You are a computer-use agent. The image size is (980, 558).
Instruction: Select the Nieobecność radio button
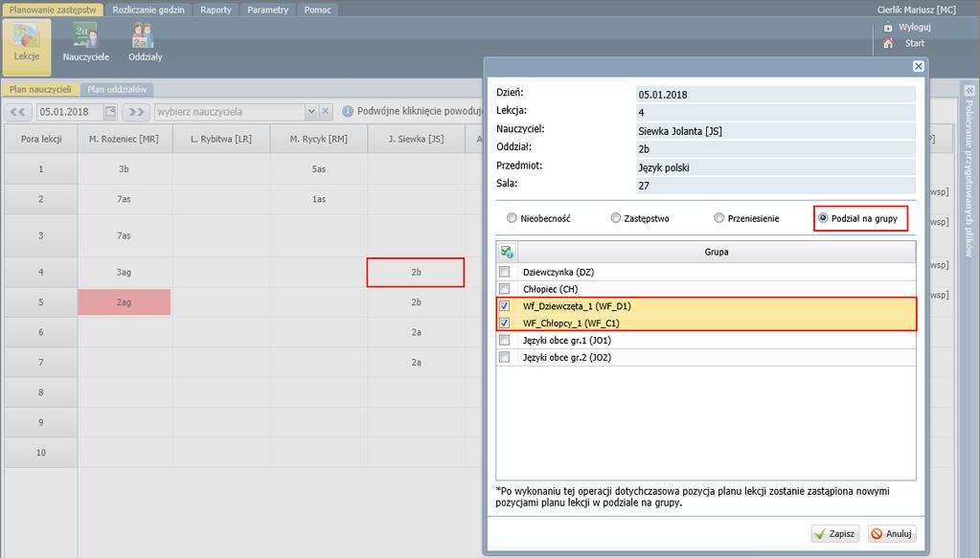512,218
